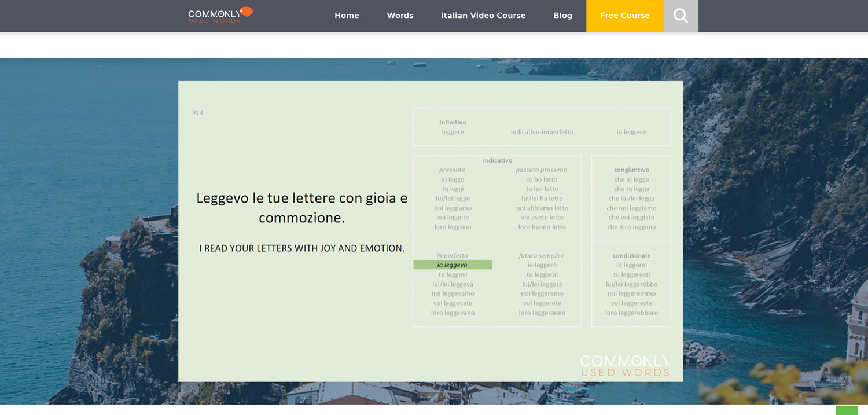Screen dimensions: 868x415
Task: Click 'io leggo' under presente
Action: point(453,179)
